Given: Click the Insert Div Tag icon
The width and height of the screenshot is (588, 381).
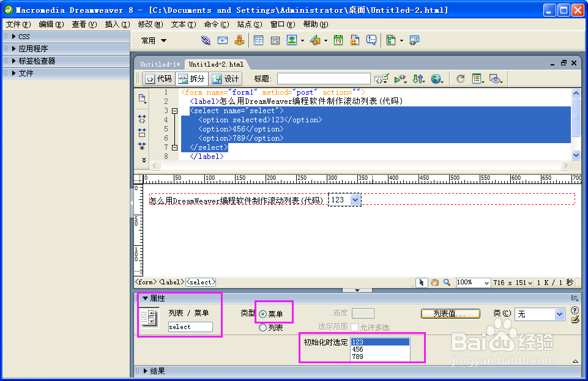Looking at the screenshot, I should [x=275, y=40].
